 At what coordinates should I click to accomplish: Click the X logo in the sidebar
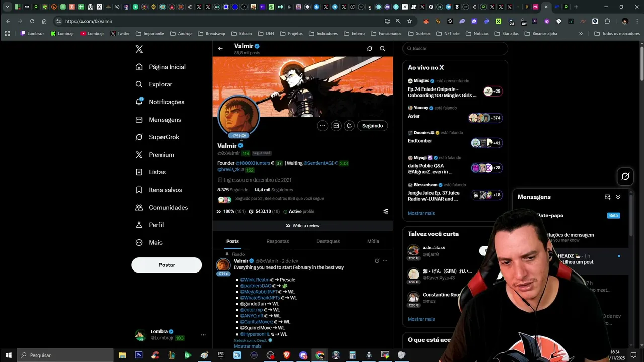click(139, 49)
